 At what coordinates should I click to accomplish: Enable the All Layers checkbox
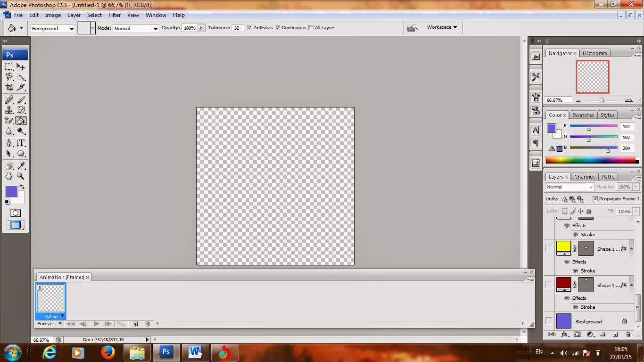311,28
